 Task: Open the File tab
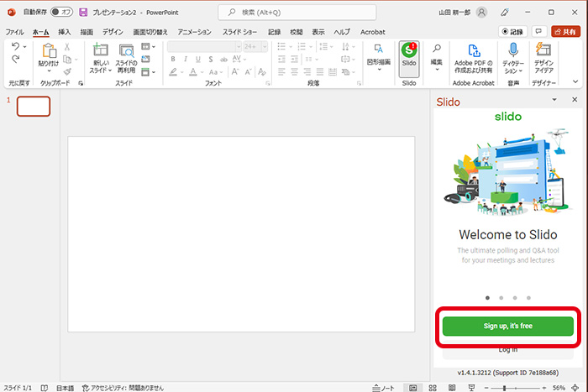pos(14,32)
